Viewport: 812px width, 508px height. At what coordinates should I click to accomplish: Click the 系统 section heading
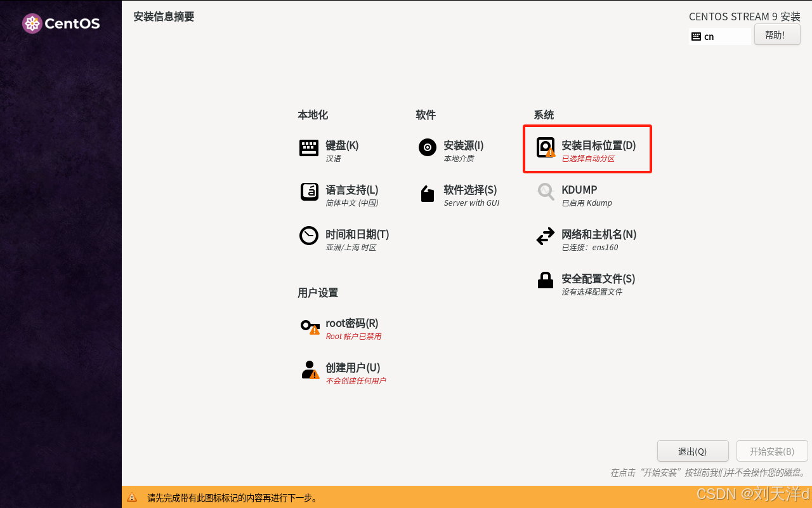pyautogui.click(x=544, y=115)
